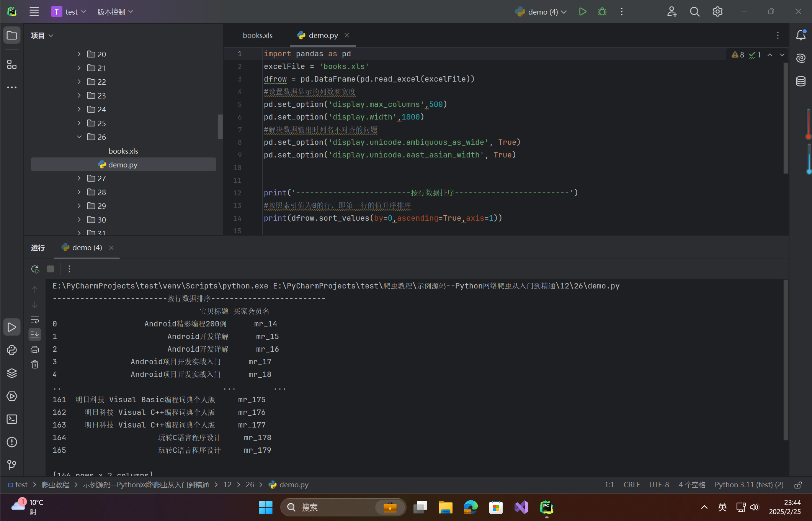This screenshot has height=521, width=812.
Task: Click the 8 warnings inspection indicator
Action: 738,55
